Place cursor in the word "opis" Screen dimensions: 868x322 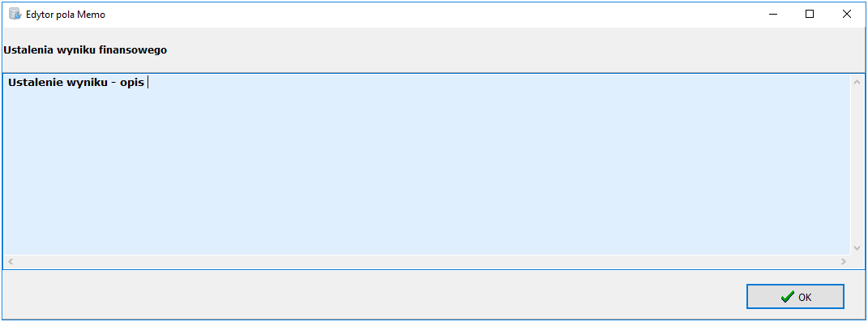(x=132, y=84)
